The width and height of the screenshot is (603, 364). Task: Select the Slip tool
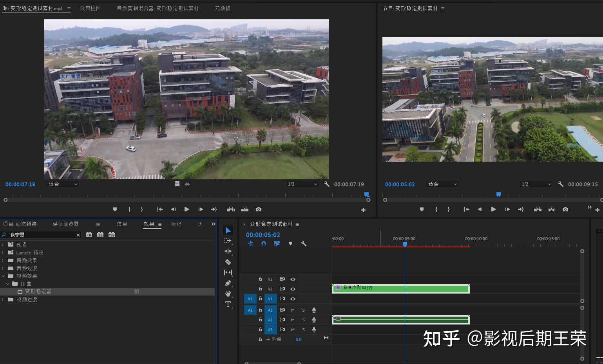pyautogui.click(x=228, y=272)
